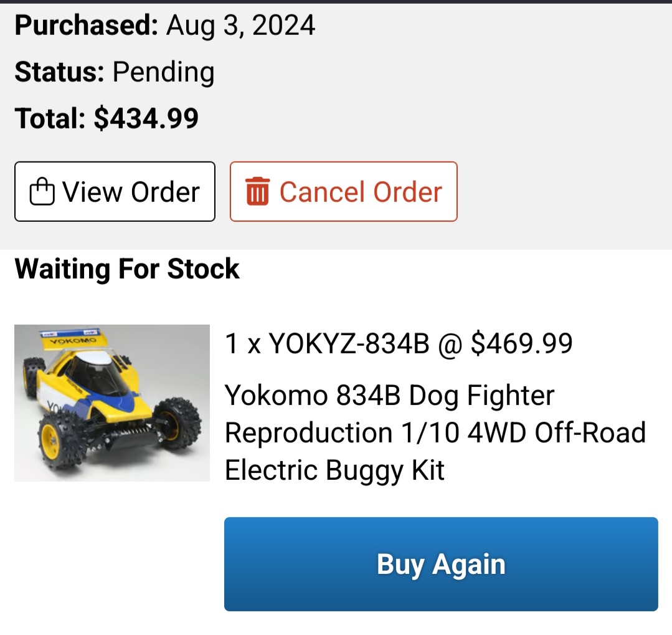Click the Total $434.99 amount
The height and width of the screenshot is (635, 672).
[x=146, y=118]
